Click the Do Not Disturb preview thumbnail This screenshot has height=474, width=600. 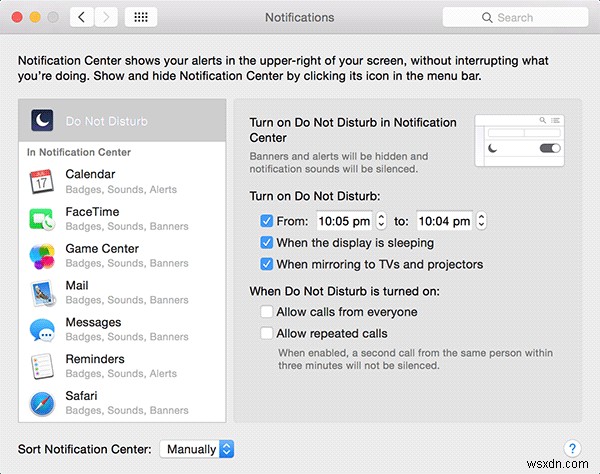[519, 141]
